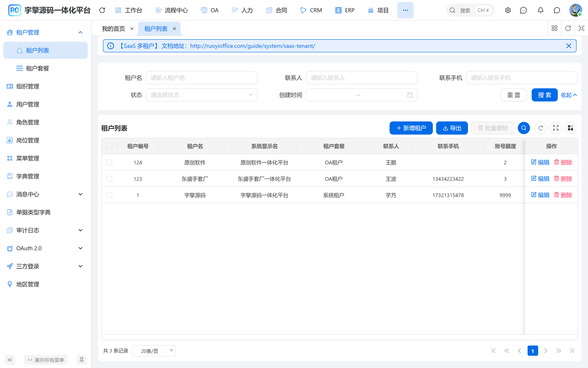The width and height of the screenshot is (588, 368).
Task: Open 租户套餐 in the sidebar
Action: [46, 68]
